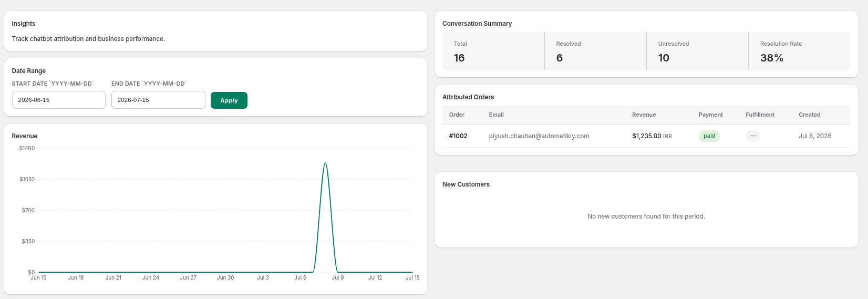
Task: Click the Fulfillment column header
Action: (x=760, y=115)
